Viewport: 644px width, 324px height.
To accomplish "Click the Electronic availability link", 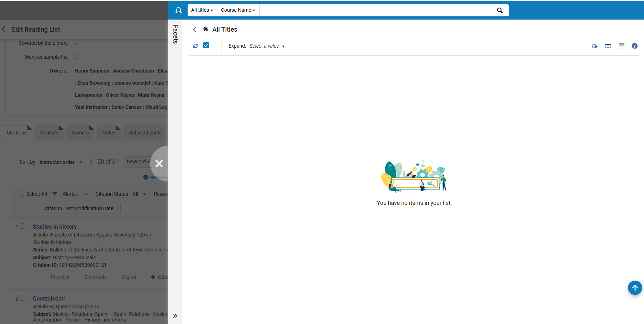I will 96,277.
